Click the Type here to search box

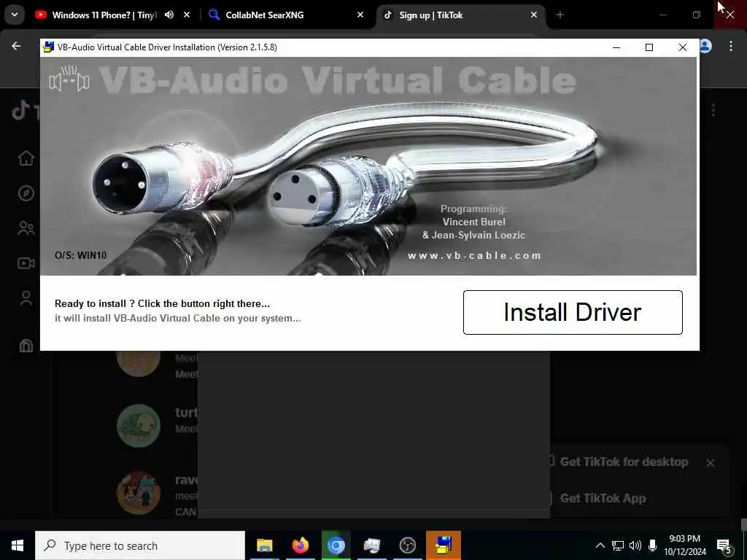tap(140, 545)
